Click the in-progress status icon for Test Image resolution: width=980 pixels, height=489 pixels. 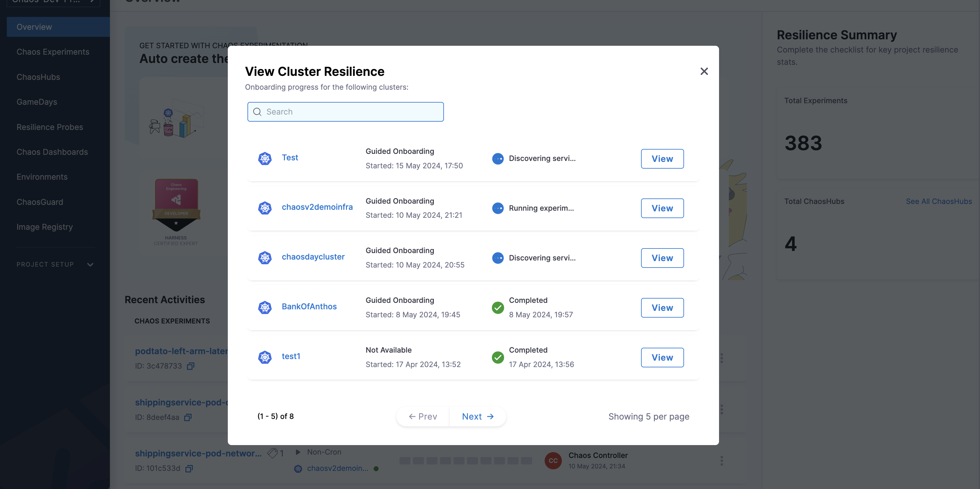tap(498, 158)
